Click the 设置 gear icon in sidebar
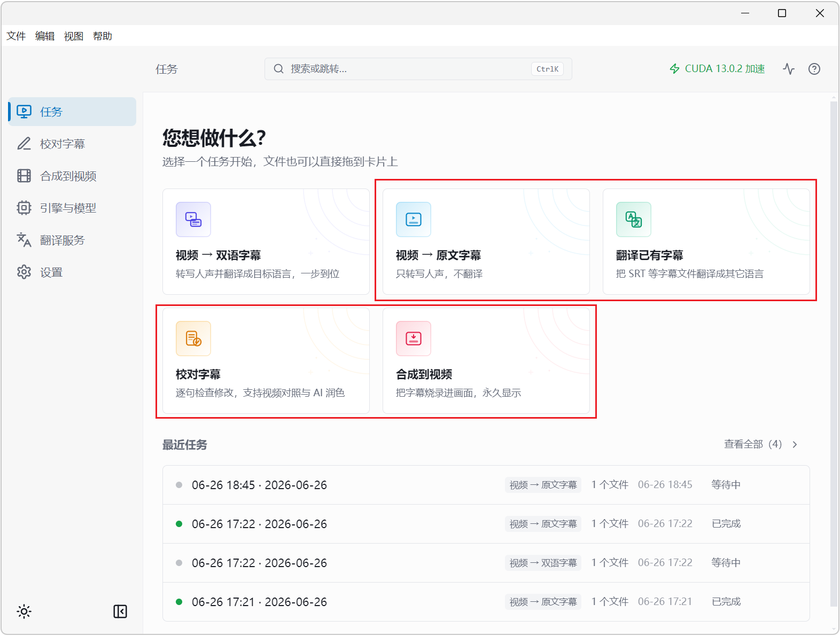 [24, 272]
